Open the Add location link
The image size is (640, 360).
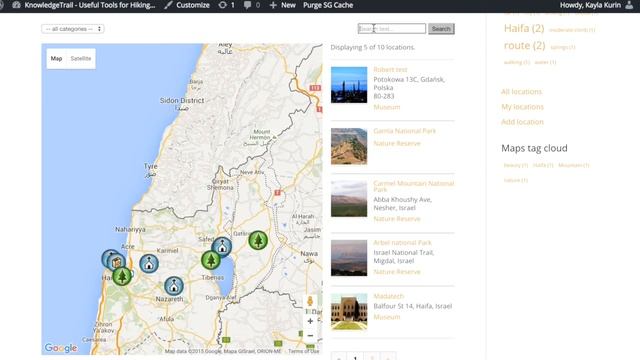[x=522, y=122]
